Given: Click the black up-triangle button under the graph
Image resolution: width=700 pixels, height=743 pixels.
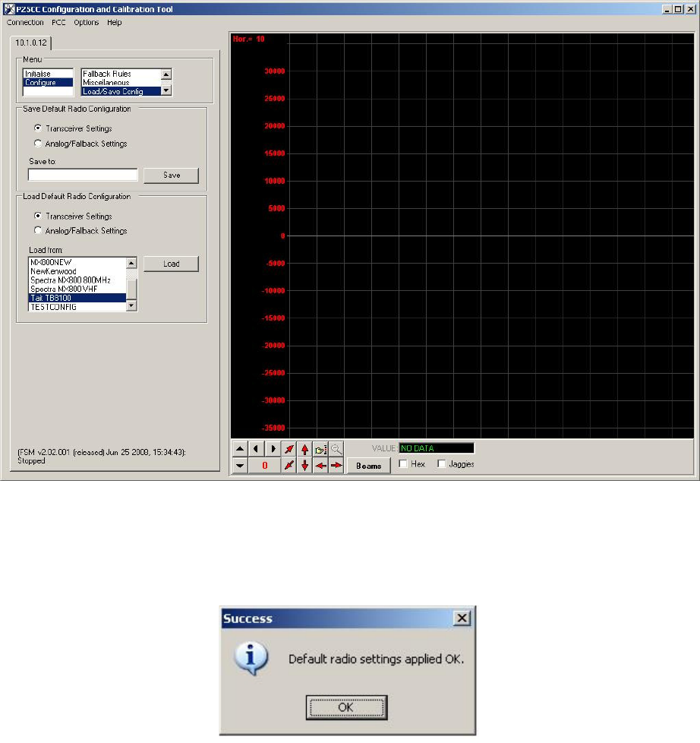Looking at the screenshot, I should [x=240, y=449].
